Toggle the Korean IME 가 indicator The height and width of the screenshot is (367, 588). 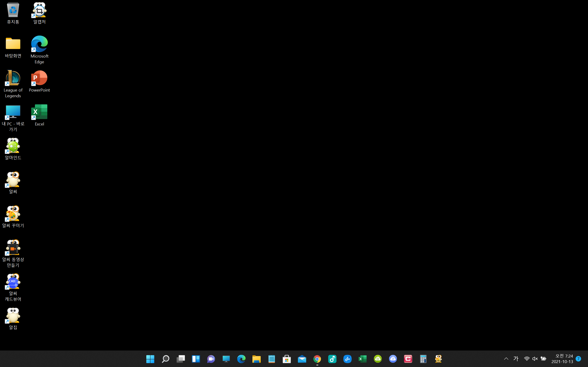point(516,359)
